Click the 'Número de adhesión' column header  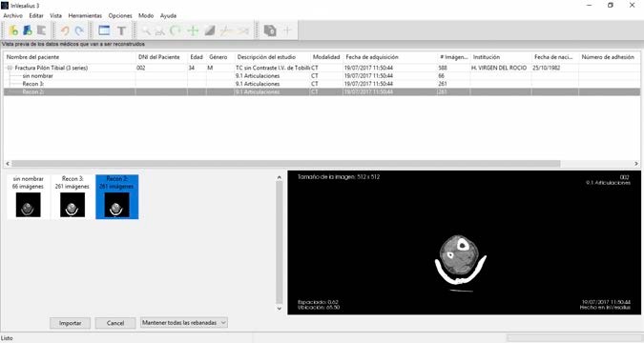coord(609,57)
